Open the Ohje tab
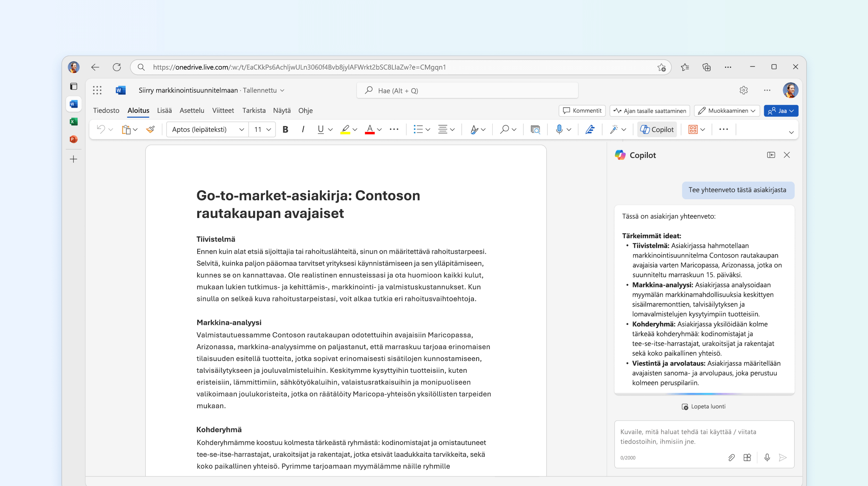868x486 pixels. (306, 110)
